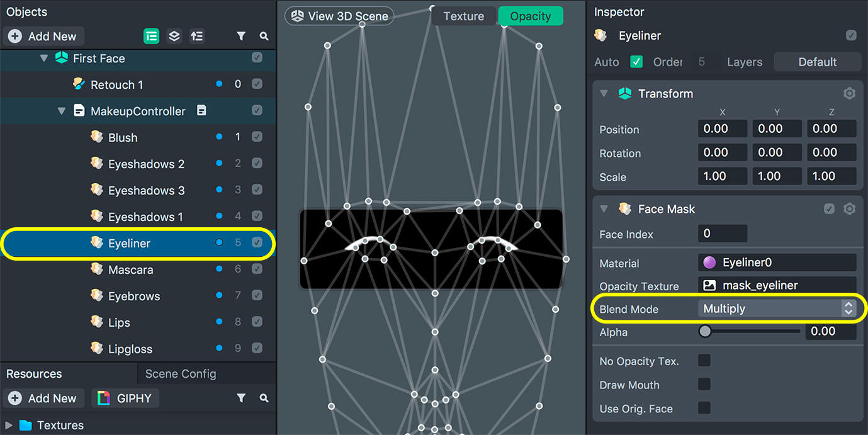
Task: Toggle the Auto order checkbox
Action: [636, 62]
